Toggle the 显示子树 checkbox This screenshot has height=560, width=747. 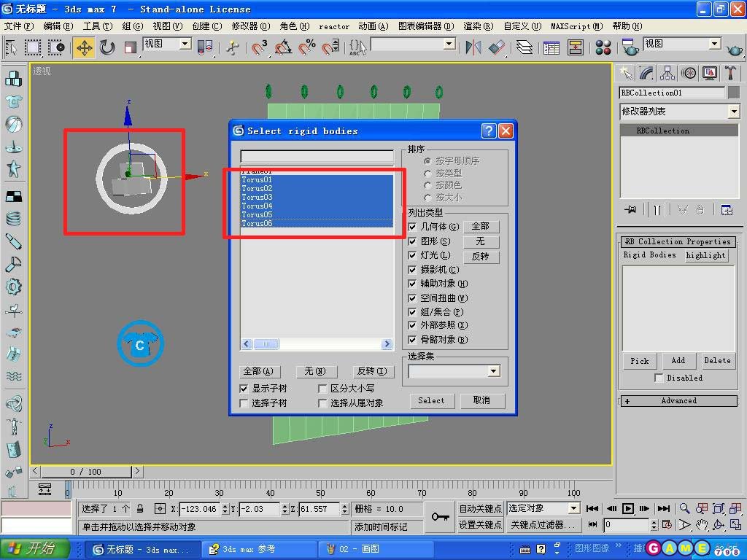click(244, 389)
